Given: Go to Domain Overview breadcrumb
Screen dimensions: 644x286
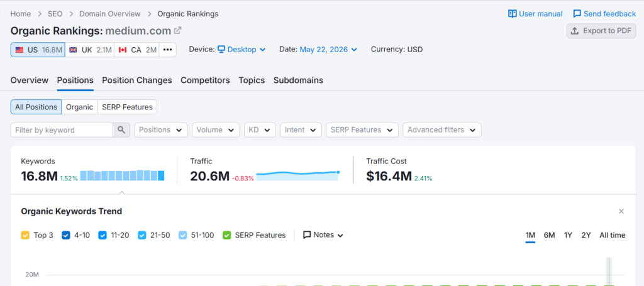Looking at the screenshot, I should (x=110, y=14).
